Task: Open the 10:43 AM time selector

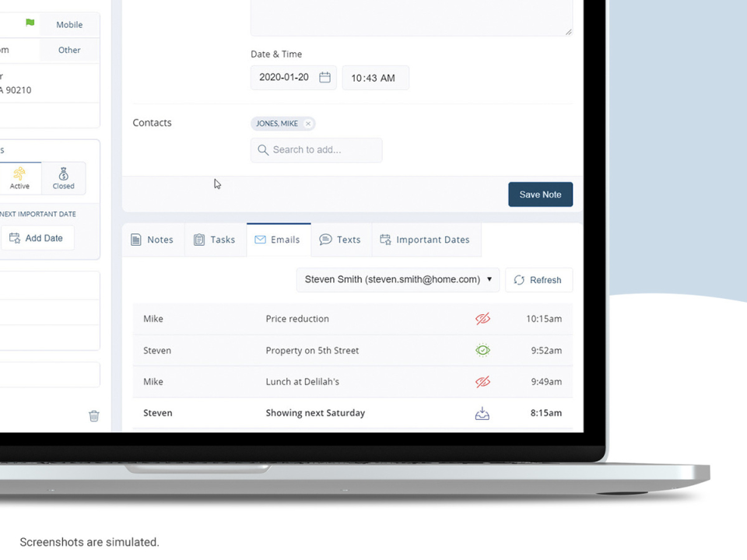Action: pyautogui.click(x=375, y=77)
